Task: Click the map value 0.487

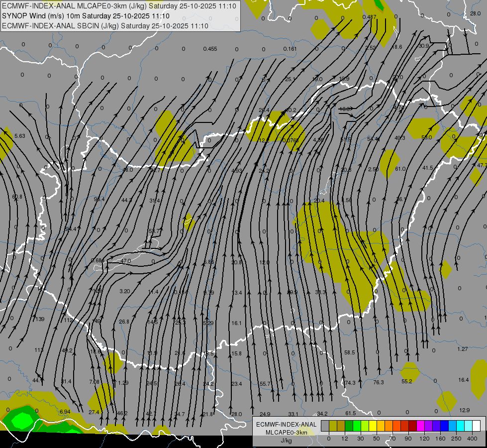Action: [x=370, y=17]
